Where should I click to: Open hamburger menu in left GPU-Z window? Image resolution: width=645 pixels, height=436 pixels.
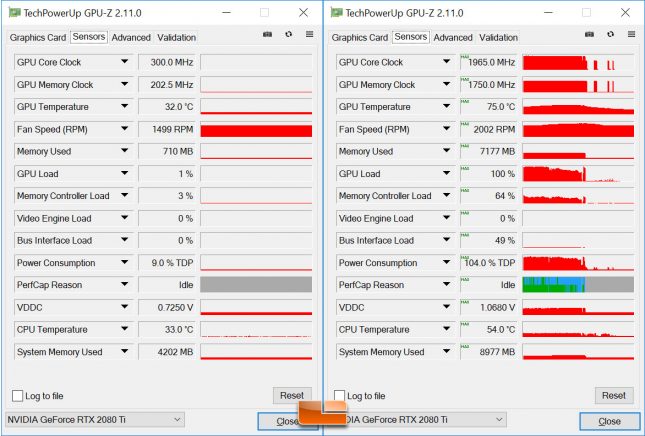click(x=310, y=34)
